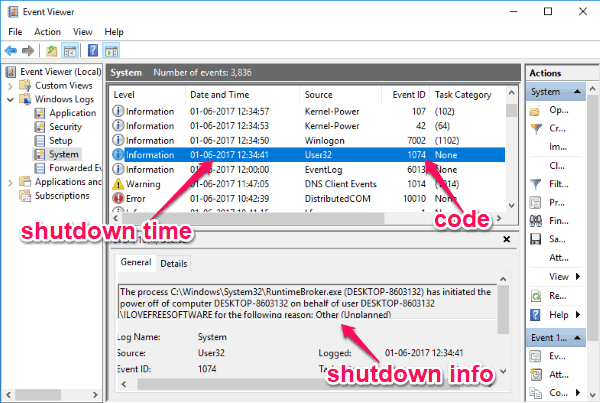Expand the Custom Views tree node

(x=10, y=86)
